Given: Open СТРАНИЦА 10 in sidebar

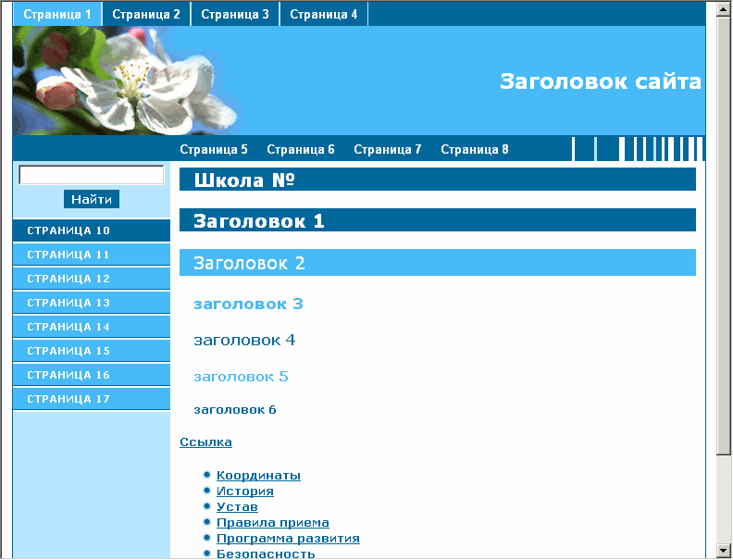Looking at the screenshot, I should point(92,230).
